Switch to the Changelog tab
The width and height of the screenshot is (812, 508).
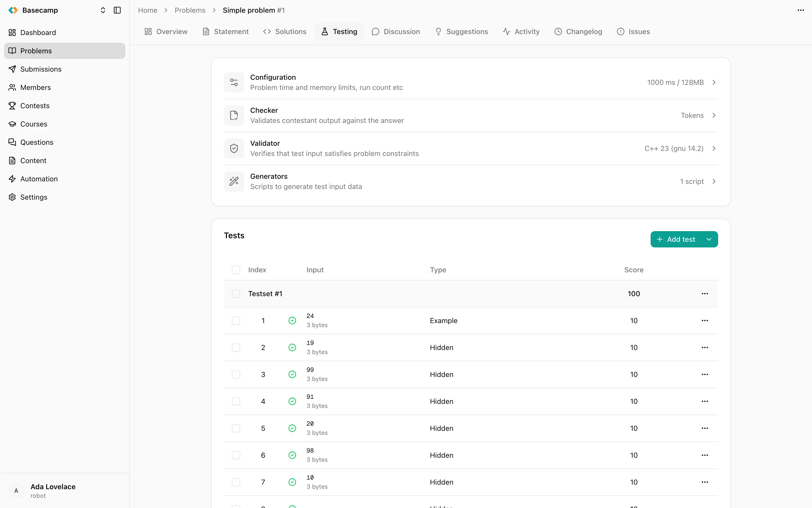578,31
